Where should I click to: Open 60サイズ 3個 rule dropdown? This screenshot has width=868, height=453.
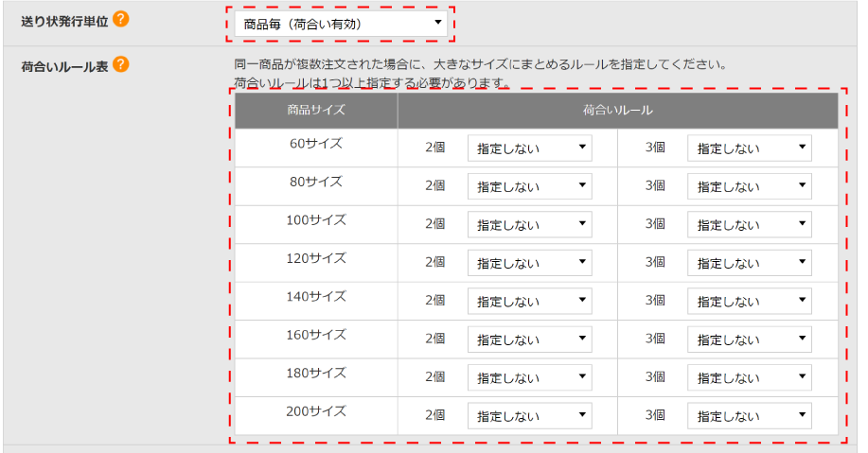coord(750,148)
